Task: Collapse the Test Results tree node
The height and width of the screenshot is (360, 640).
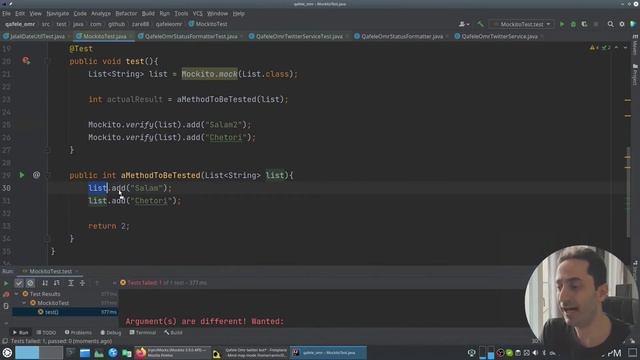Action: click(17, 294)
